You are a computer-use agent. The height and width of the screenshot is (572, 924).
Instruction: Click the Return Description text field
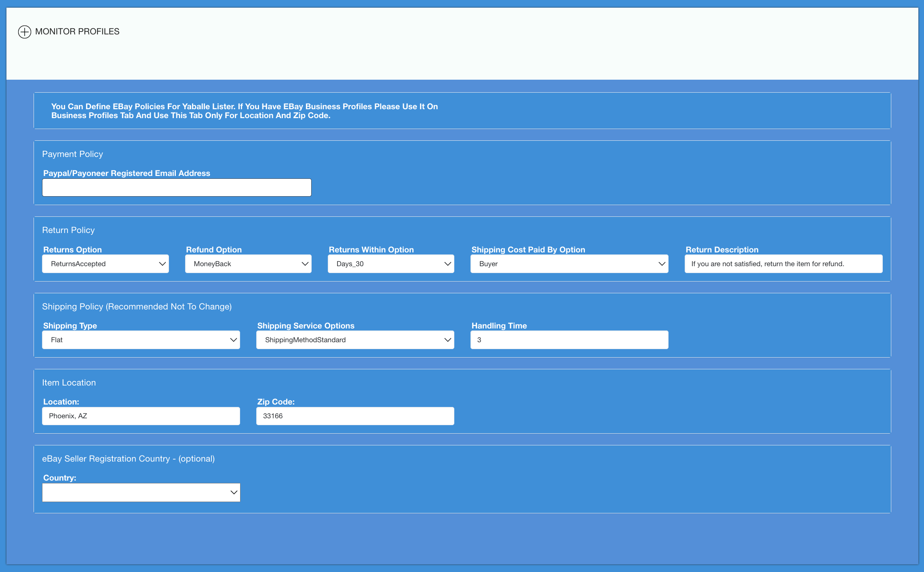coord(783,264)
